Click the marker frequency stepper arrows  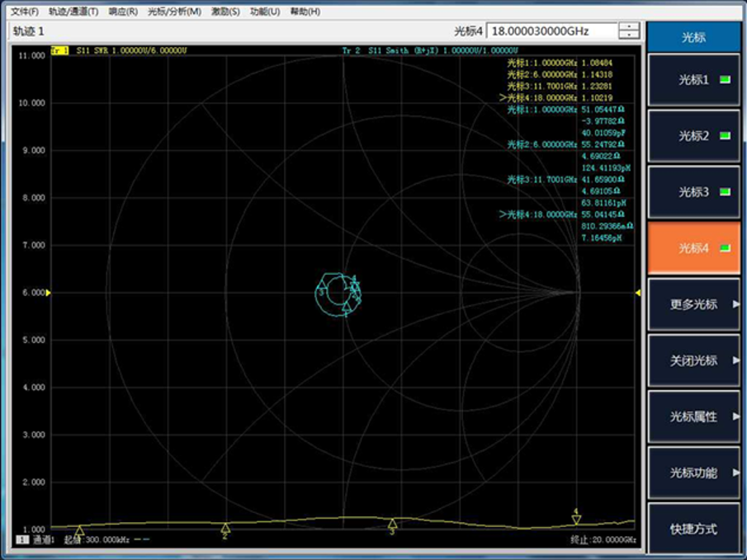[629, 31]
